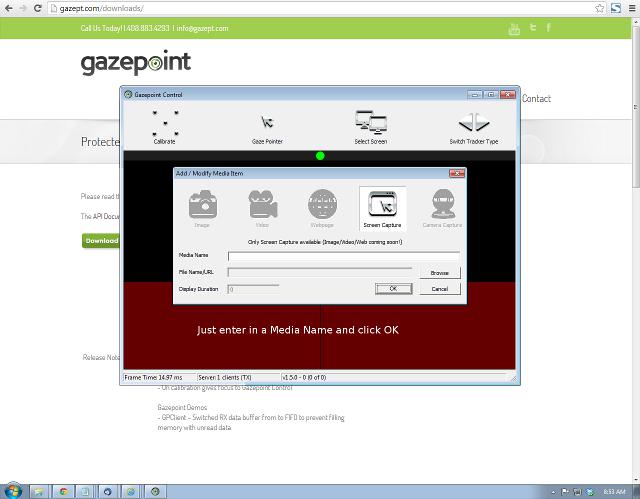Click the browser Back arrow
The image size is (640, 499).
coord(9,8)
